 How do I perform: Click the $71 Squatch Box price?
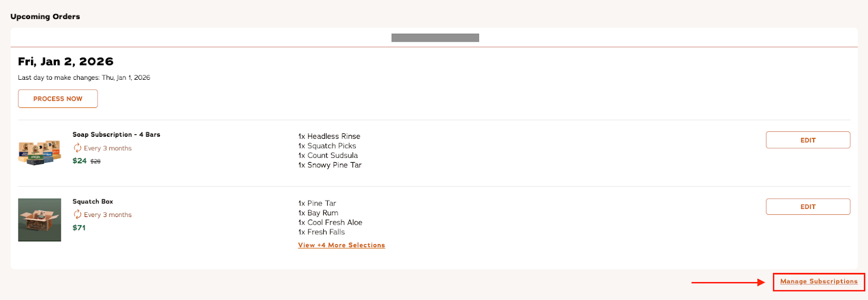(x=79, y=228)
